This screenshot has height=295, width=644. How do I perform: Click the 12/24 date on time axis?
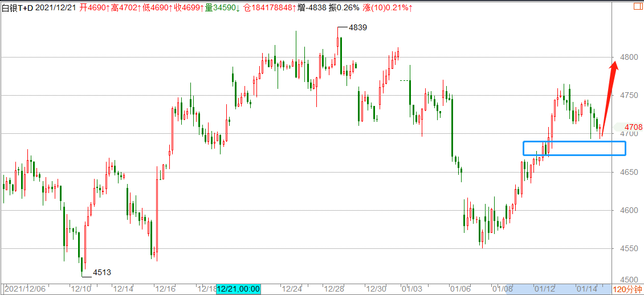click(291, 289)
